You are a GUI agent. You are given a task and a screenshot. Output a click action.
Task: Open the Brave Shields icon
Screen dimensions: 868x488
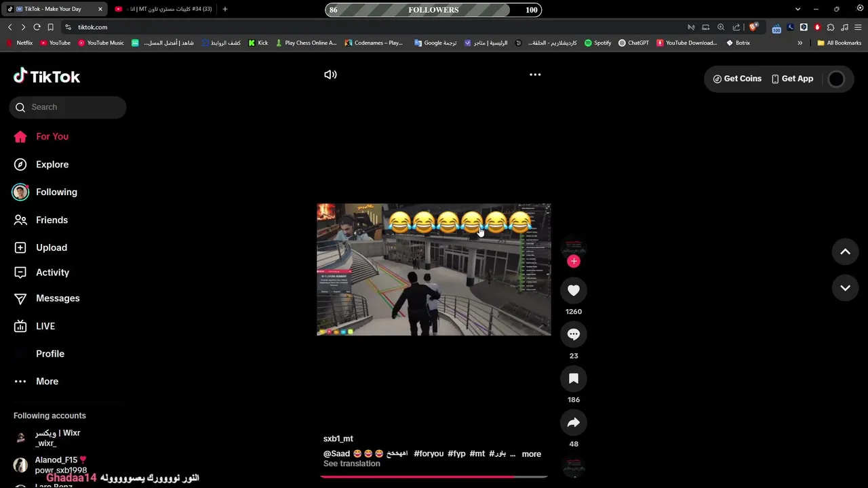[x=753, y=27]
